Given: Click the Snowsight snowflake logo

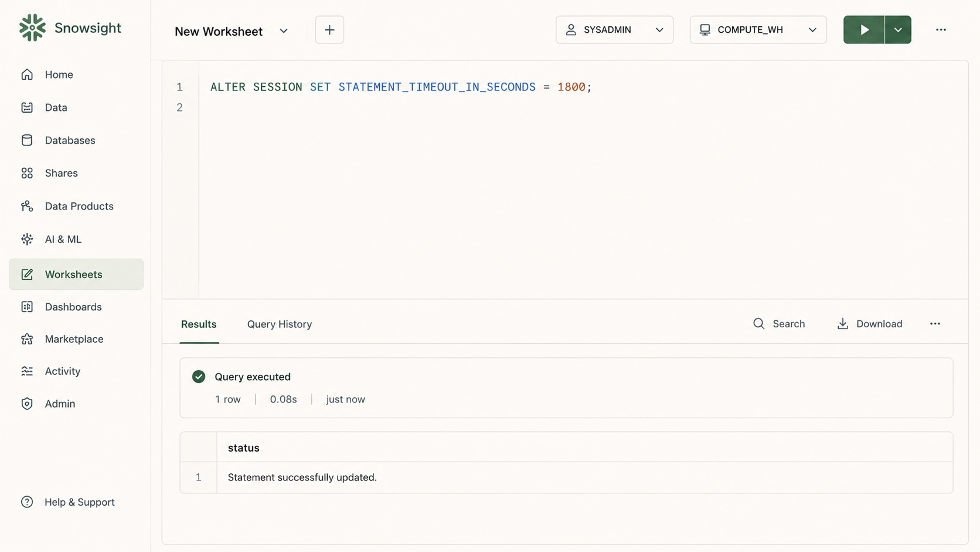Looking at the screenshot, I should [x=32, y=28].
